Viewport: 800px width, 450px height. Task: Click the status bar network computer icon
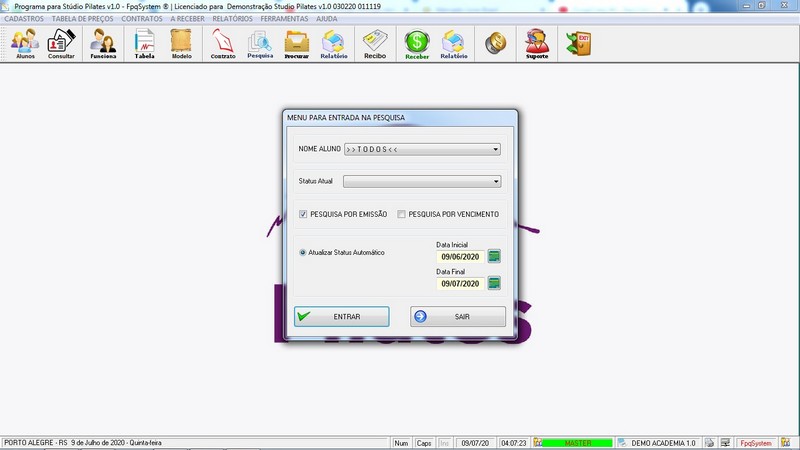point(725,443)
